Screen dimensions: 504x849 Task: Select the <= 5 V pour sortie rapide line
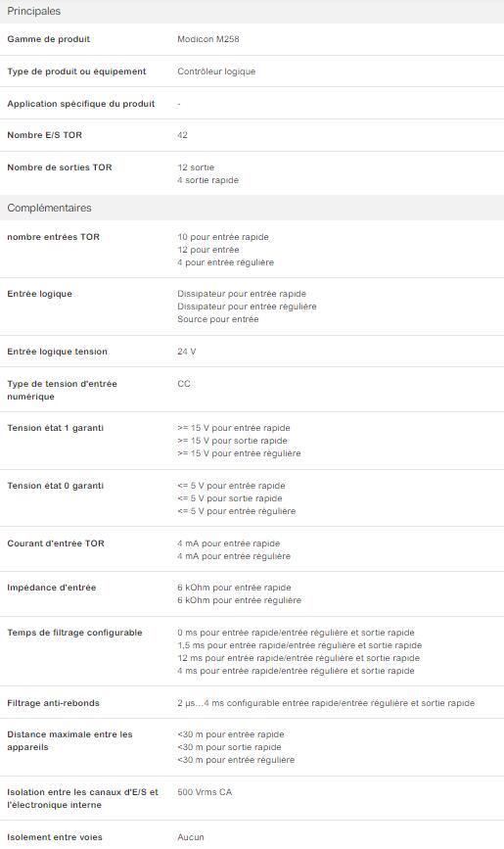(230, 498)
